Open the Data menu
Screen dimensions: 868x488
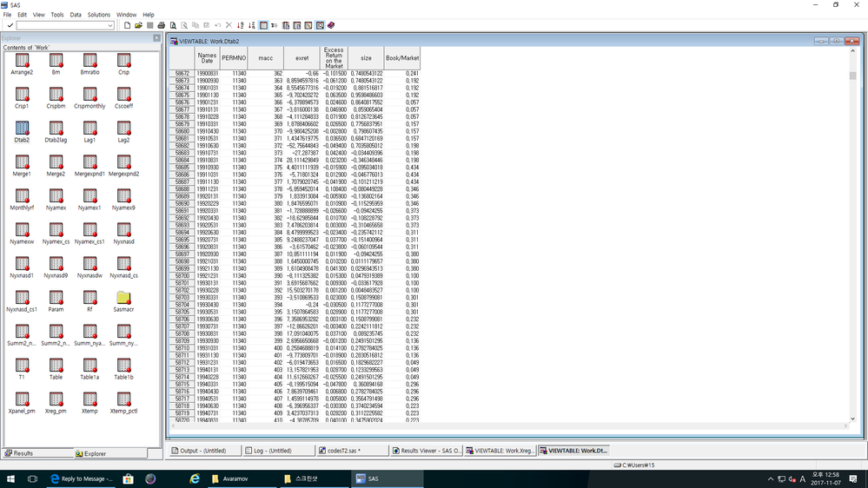click(76, 15)
